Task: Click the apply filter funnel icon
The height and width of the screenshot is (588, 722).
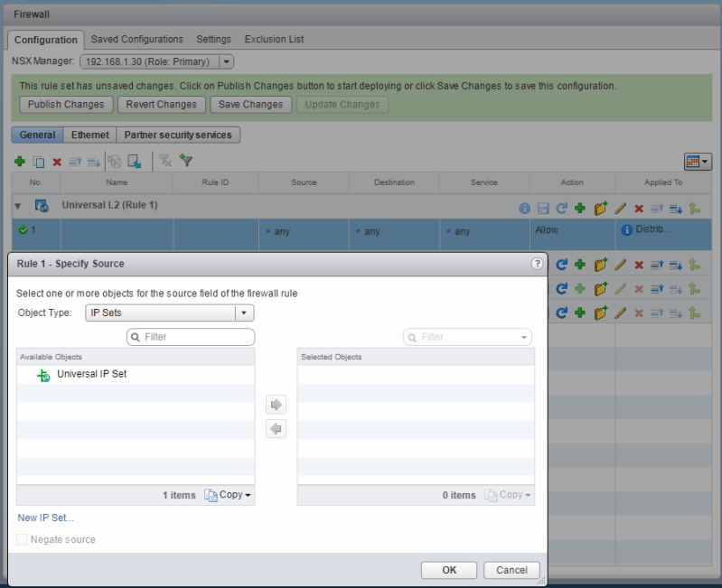Action: pos(187,162)
